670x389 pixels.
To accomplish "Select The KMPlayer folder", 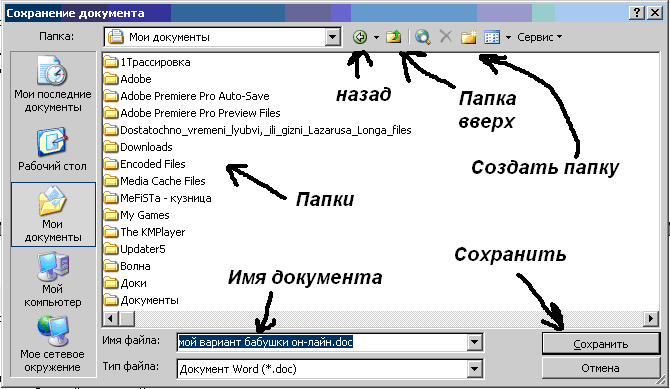I will [x=144, y=232].
